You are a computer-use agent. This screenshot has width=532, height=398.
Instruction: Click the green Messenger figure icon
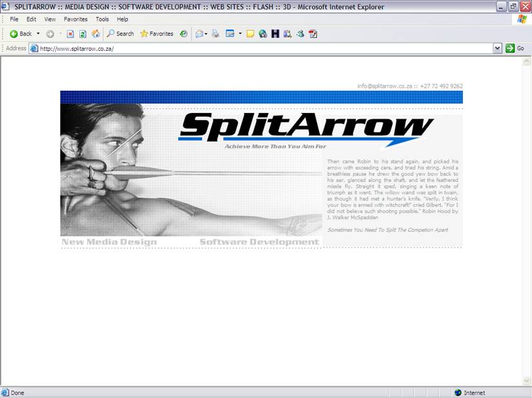[x=300, y=34]
